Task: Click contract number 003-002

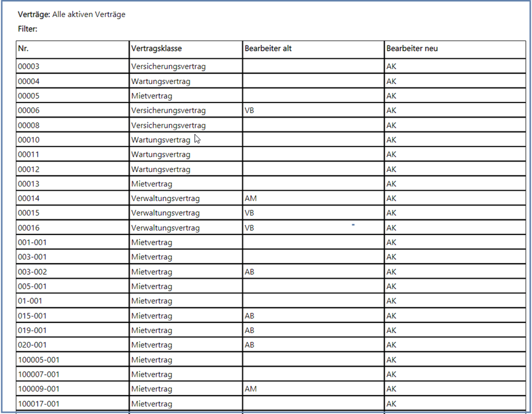Action: click(32, 272)
